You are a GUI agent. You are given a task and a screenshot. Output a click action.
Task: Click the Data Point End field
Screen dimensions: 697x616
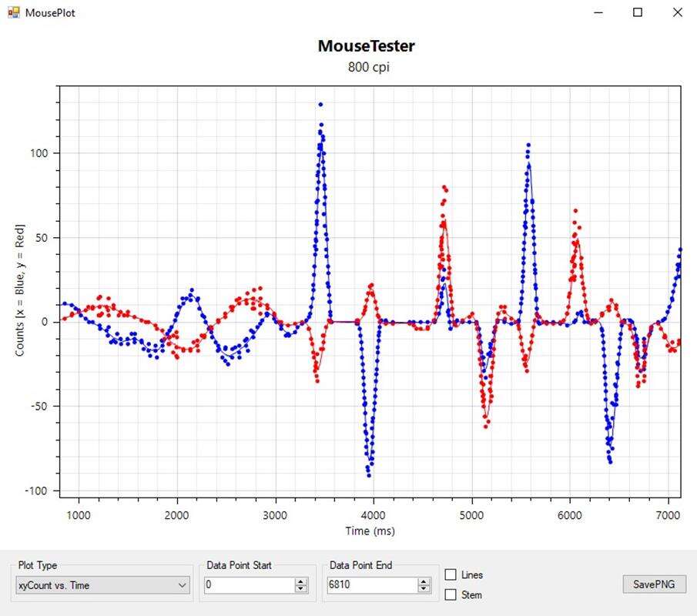pos(371,585)
